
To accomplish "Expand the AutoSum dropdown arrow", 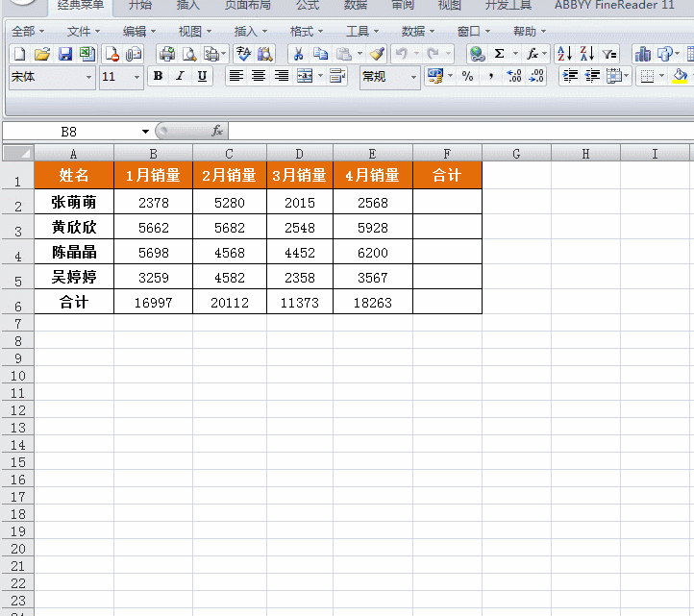I will [515, 54].
